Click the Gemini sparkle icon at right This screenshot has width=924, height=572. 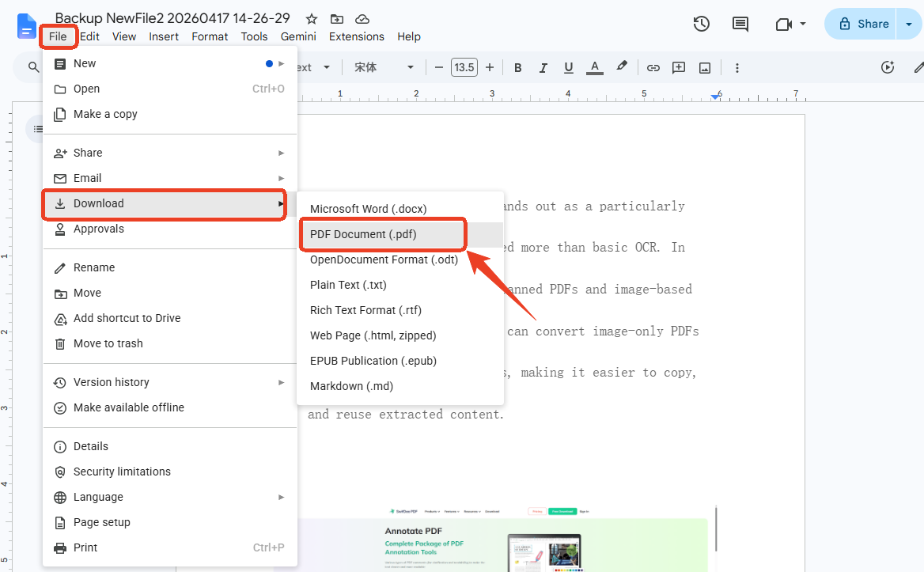(x=888, y=68)
